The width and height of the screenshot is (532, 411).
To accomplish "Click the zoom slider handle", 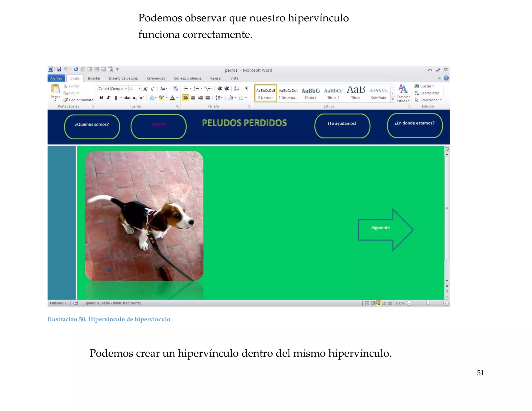I will 428,303.
